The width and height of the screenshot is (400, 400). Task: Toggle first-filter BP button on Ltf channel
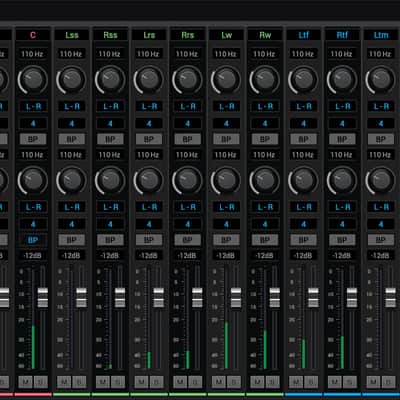tap(304, 139)
